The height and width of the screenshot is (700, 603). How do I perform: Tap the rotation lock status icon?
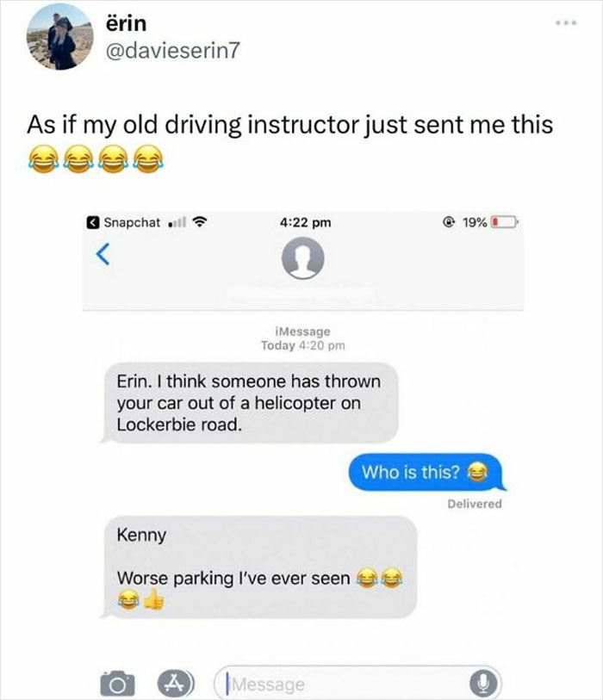pyautogui.click(x=450, y=222)
